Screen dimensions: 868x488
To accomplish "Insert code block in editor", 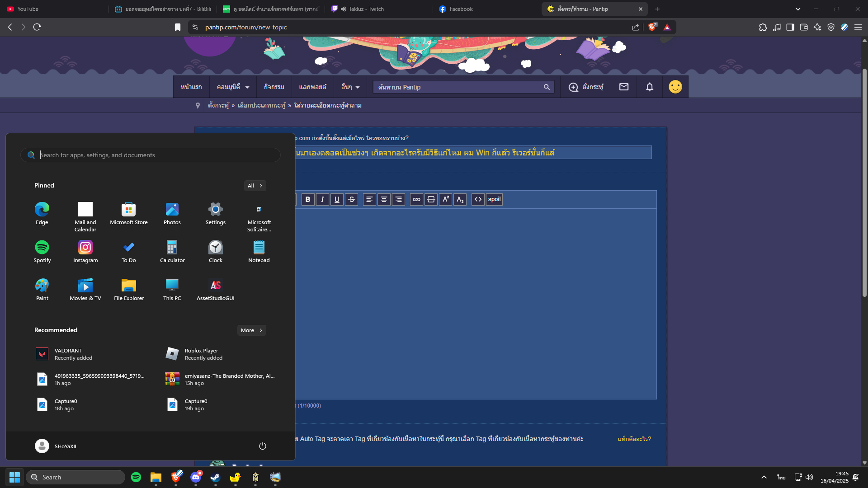I will [x=478, y=199].
